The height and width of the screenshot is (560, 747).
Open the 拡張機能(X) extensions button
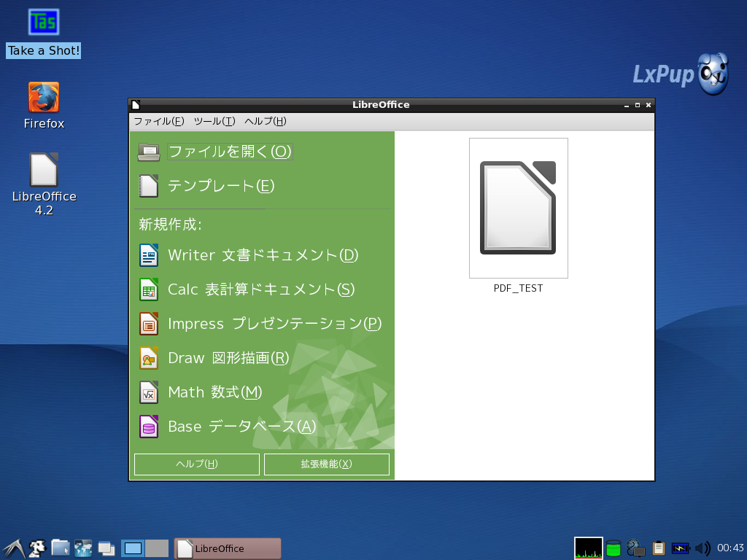coord(326,464)
